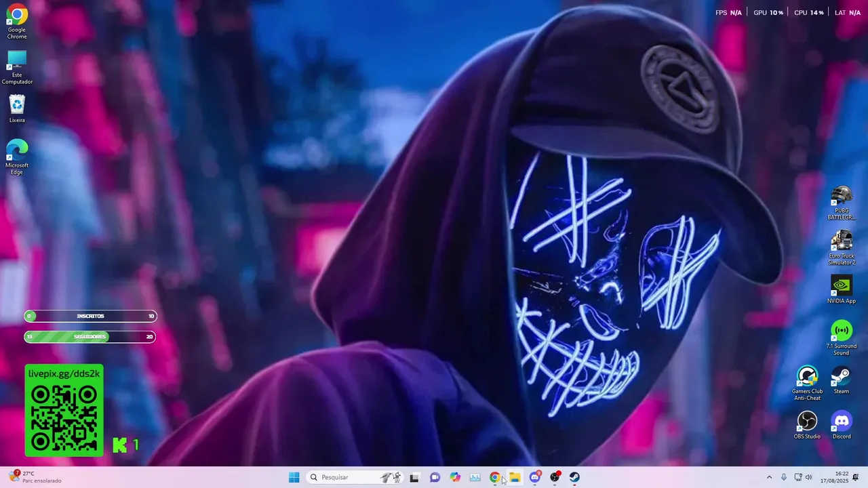Click the livepix.gg/dds2k QR code
Image resolution: width=868 pixels, height=488 pixels.
(64, 418)
